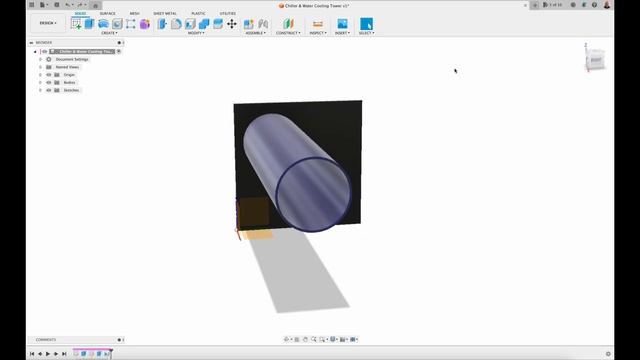Click the Redo arrow
This screenshot has width=640, height=360.
click(x=80, y=5)
